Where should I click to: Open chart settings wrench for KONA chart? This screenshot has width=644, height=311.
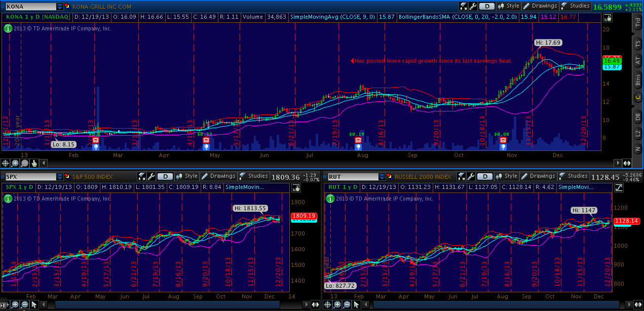[473, 6]
